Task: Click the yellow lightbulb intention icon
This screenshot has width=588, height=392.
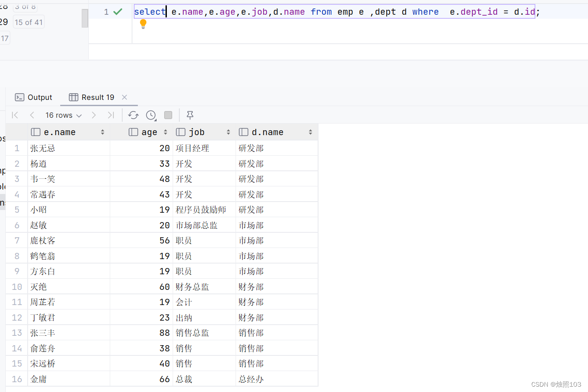Action: 143,25
